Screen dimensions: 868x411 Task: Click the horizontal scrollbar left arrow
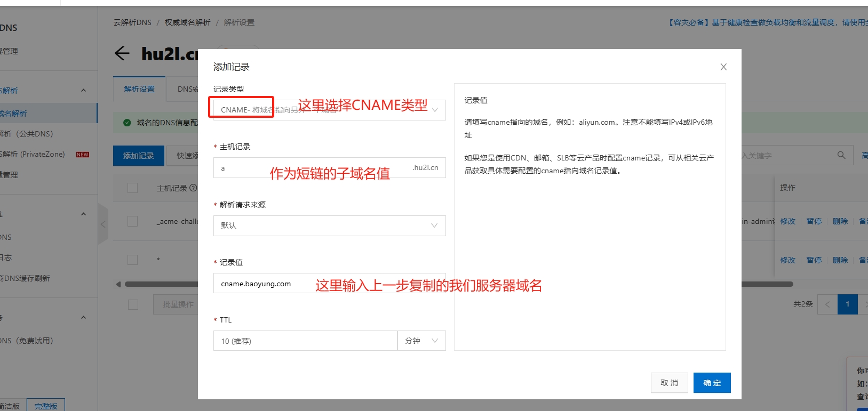[x=118, y=284]
